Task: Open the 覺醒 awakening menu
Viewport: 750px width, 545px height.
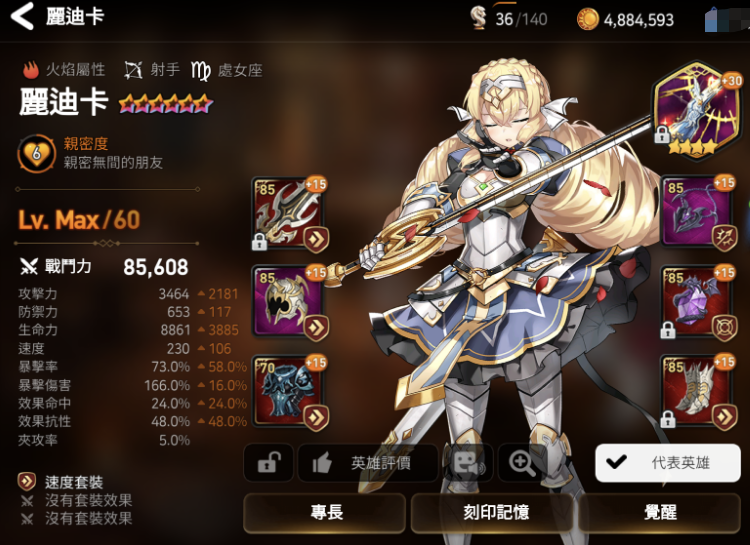Action: click(660, 513)
